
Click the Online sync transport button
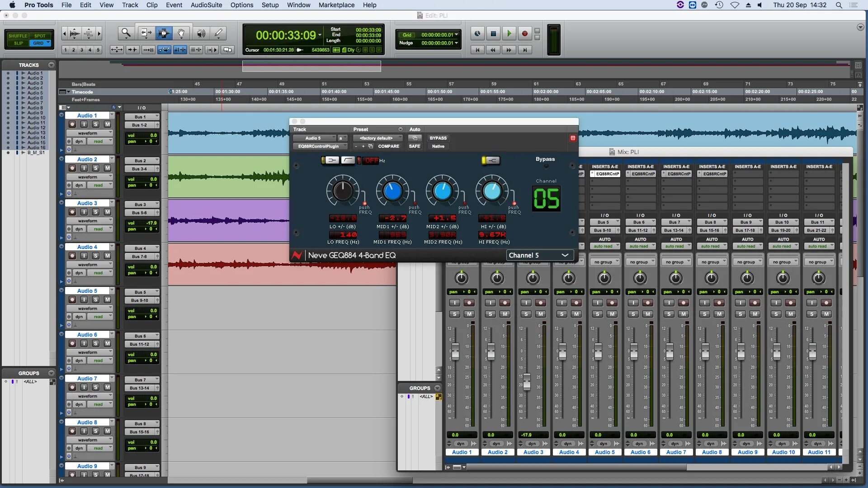point(477,33)
